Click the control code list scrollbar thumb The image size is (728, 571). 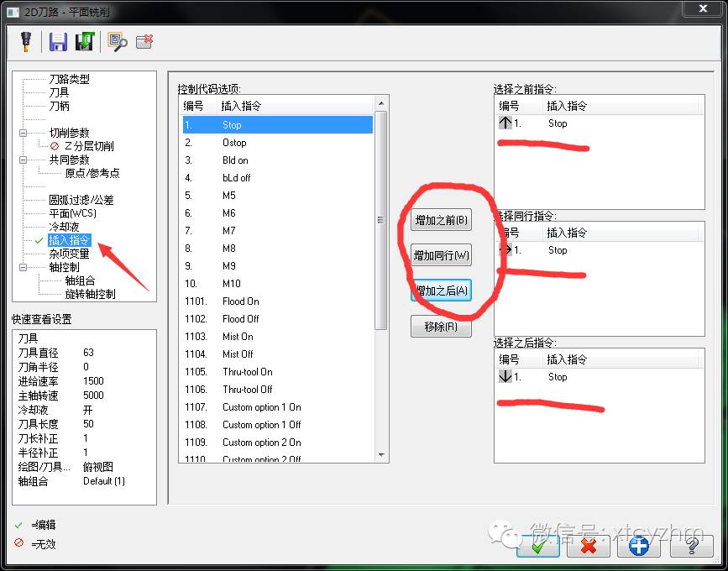(380, 220)
